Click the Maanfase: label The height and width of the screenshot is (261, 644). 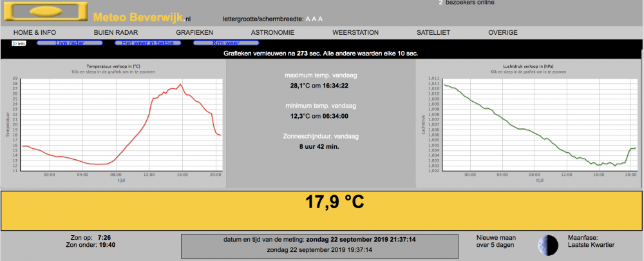582,238
